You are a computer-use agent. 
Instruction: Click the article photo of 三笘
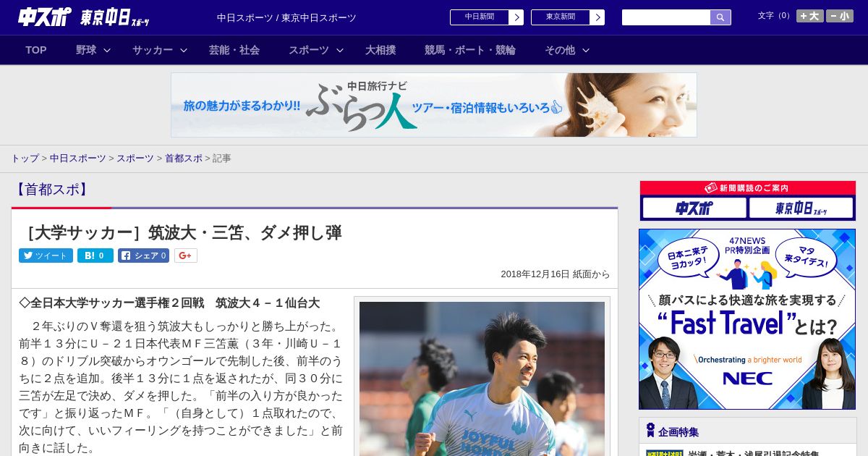click(482, 379)
